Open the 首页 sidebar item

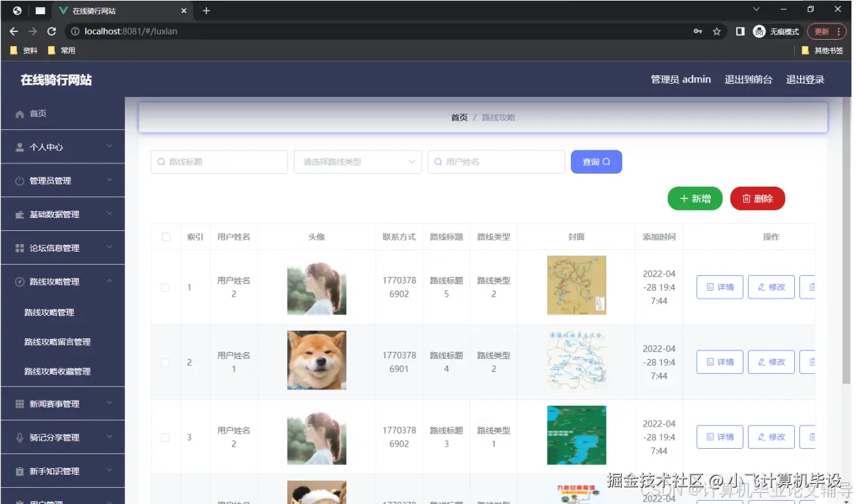[x=62, y=114]
